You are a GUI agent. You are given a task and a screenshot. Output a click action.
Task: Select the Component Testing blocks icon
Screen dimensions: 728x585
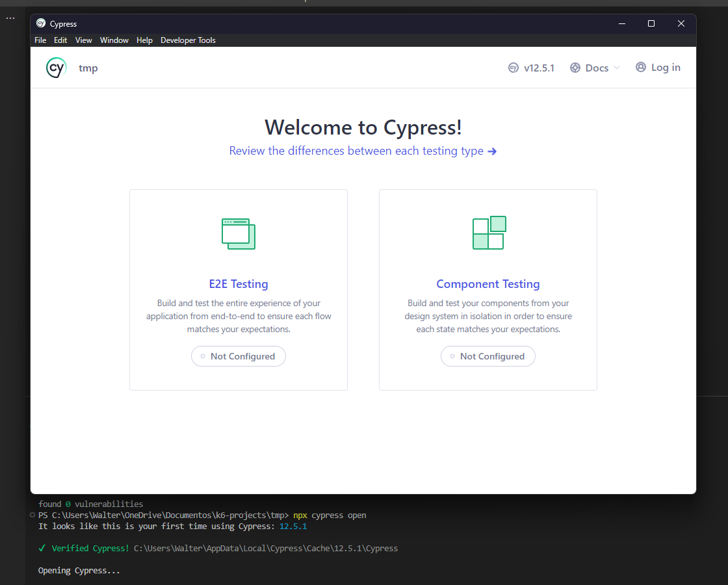pyautogui.click(x=488, y=233)
